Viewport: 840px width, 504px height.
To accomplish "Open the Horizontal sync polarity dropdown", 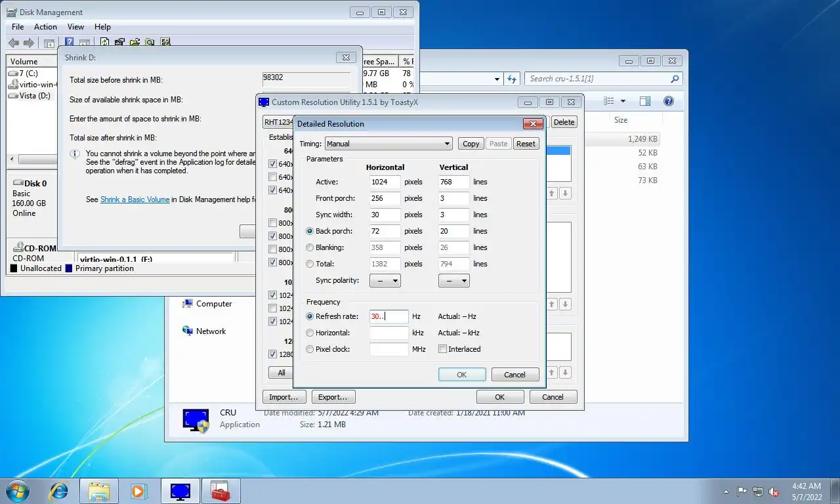I will point(385,280).
